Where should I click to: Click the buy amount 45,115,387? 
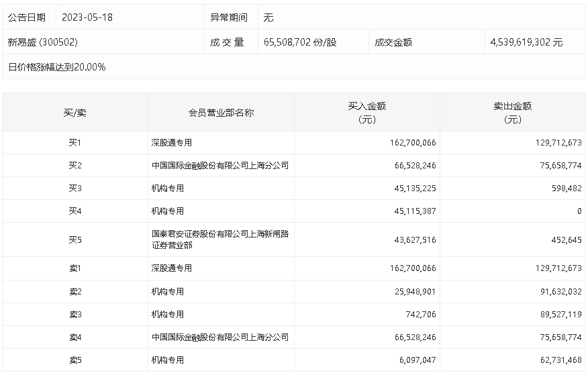pyautogui.click(x=415, y=211)
